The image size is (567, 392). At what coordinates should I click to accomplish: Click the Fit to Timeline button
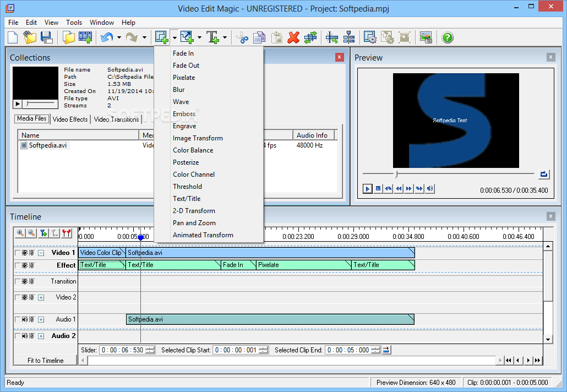click(x=46, y=361)
